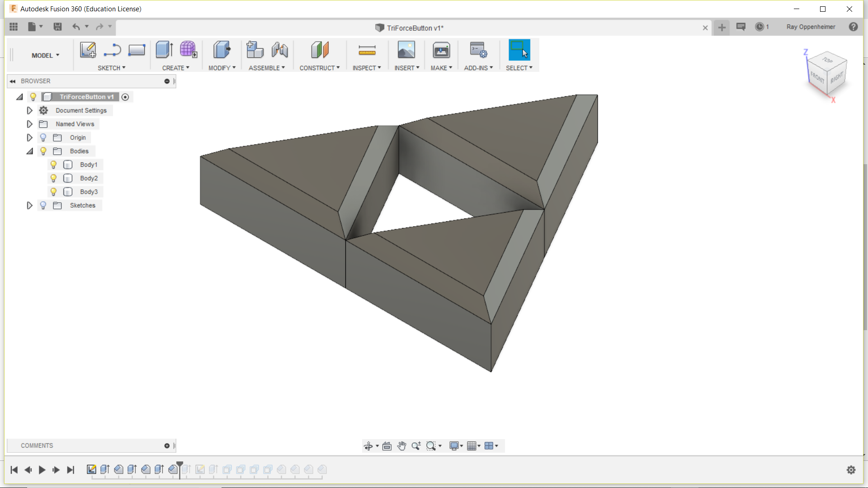Activate the Zoom tool
Viewport: 868px width, 488px height.
[416, 446]
